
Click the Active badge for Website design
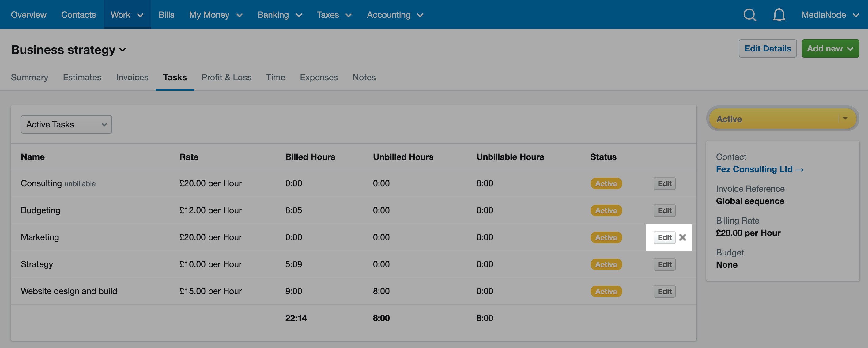pyautogui.click(x=606, y=291)
